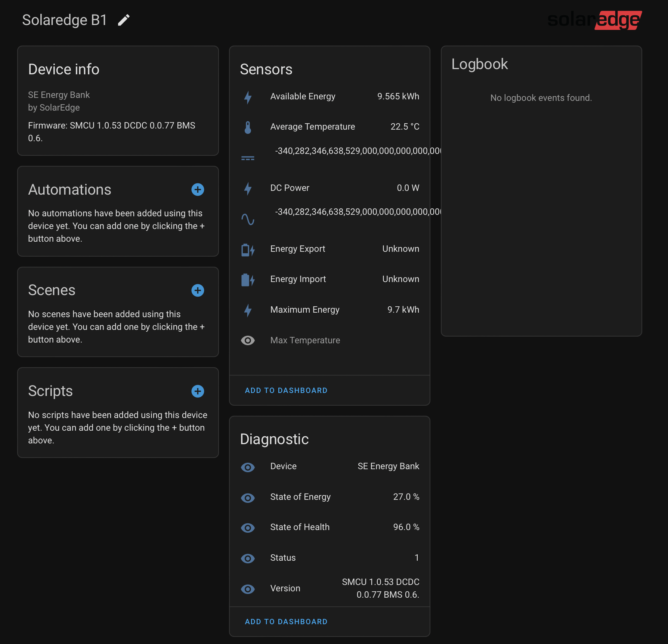Viewport: 668px width, 644px height.
Task: Toggle visibility of Max Temperature sensor
Action: [x=248, y=340]
